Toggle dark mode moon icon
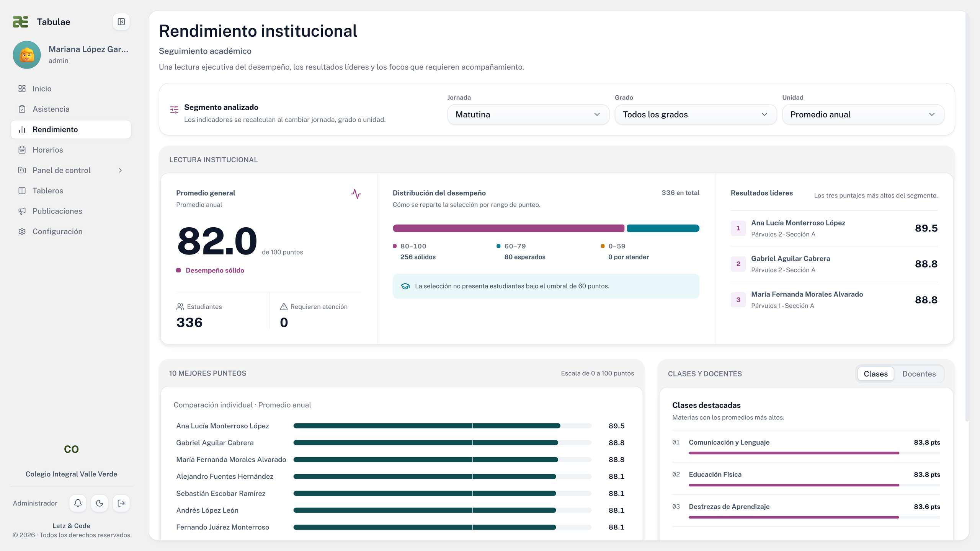 click(x=100, y=503)
